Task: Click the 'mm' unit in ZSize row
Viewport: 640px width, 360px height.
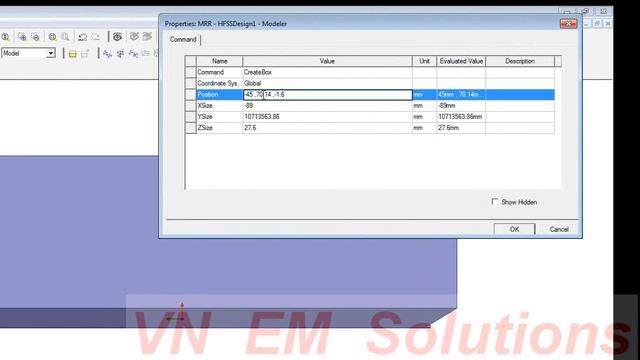Action: point(424,128)
